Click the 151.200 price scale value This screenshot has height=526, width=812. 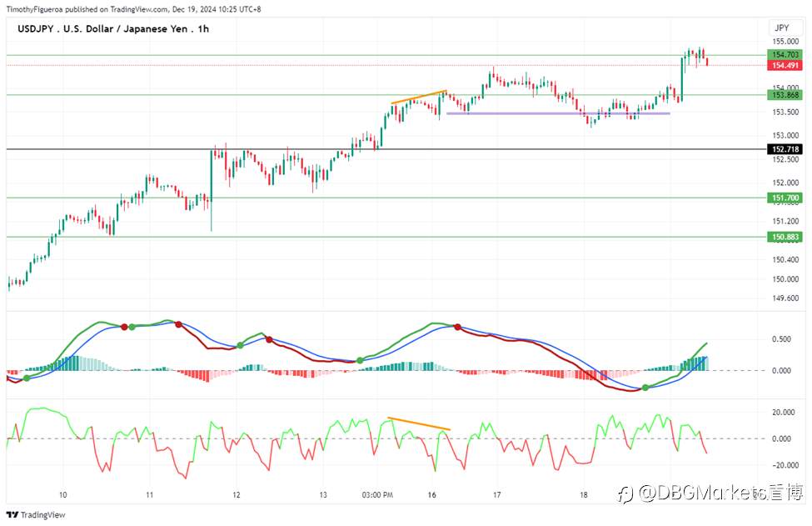click(785, 221)
